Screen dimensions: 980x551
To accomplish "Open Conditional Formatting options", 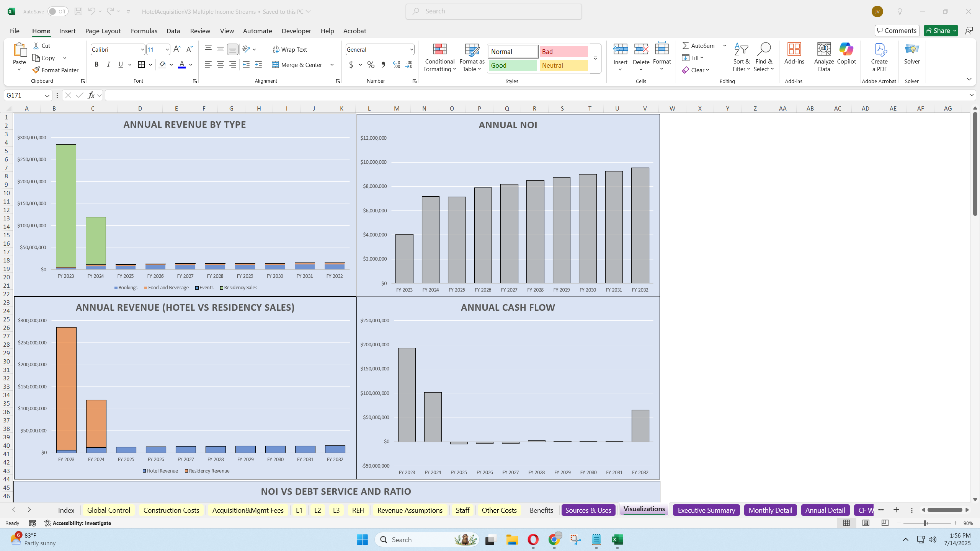I will point(439,58).
